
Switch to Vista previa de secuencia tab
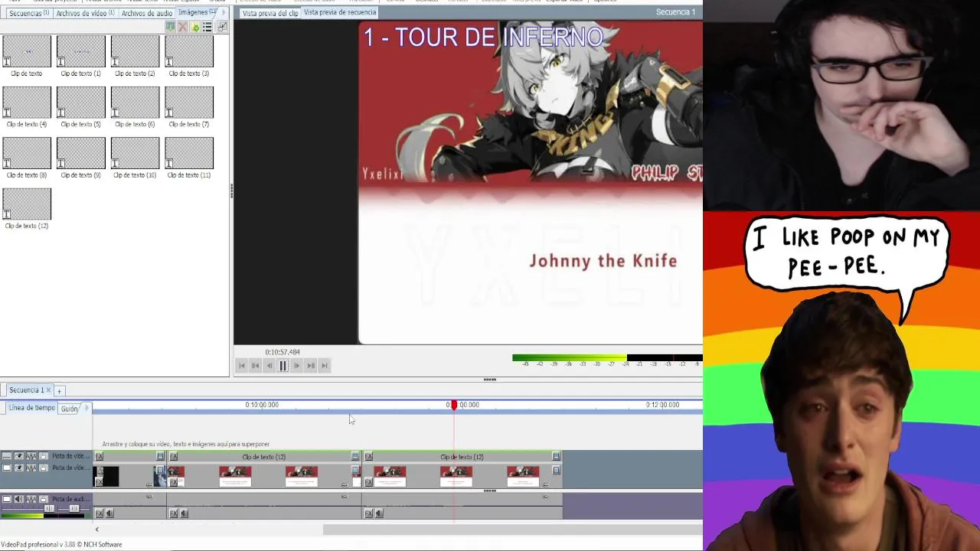tap(340, 12)
